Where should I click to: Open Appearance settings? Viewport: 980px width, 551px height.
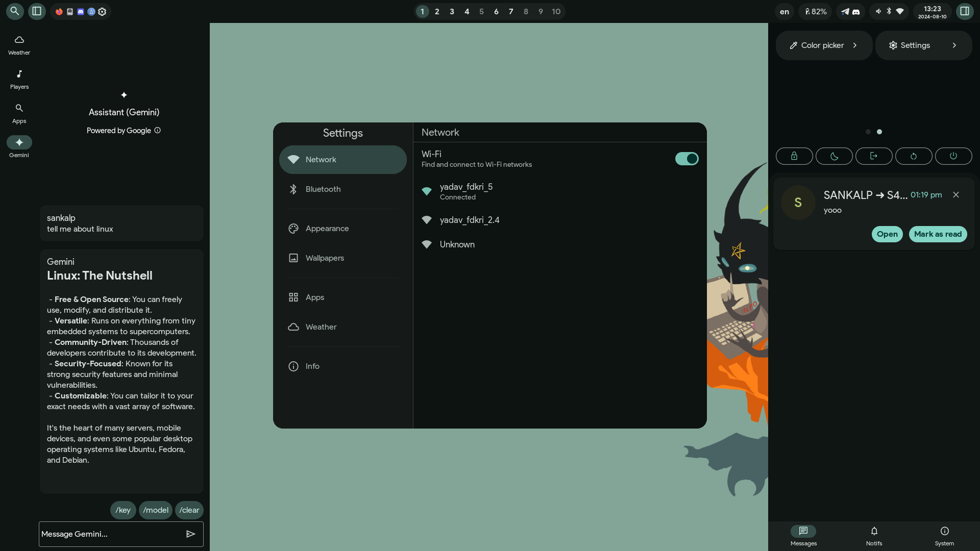tap(343, 229)
